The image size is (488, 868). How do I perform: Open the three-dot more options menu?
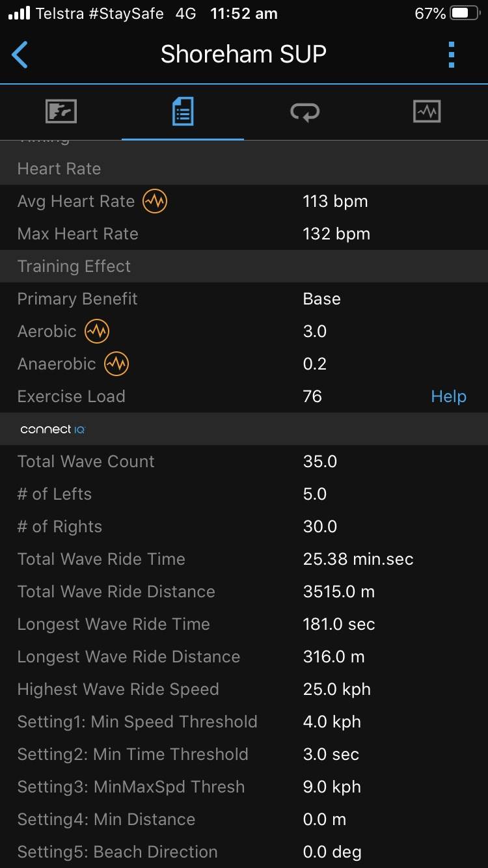(452, 55)
